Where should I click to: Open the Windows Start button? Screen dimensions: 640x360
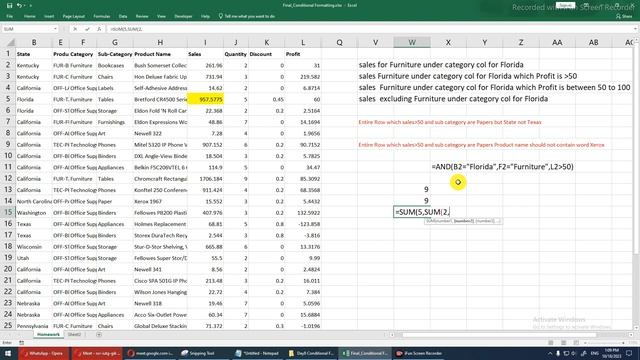tap(8, 353)
